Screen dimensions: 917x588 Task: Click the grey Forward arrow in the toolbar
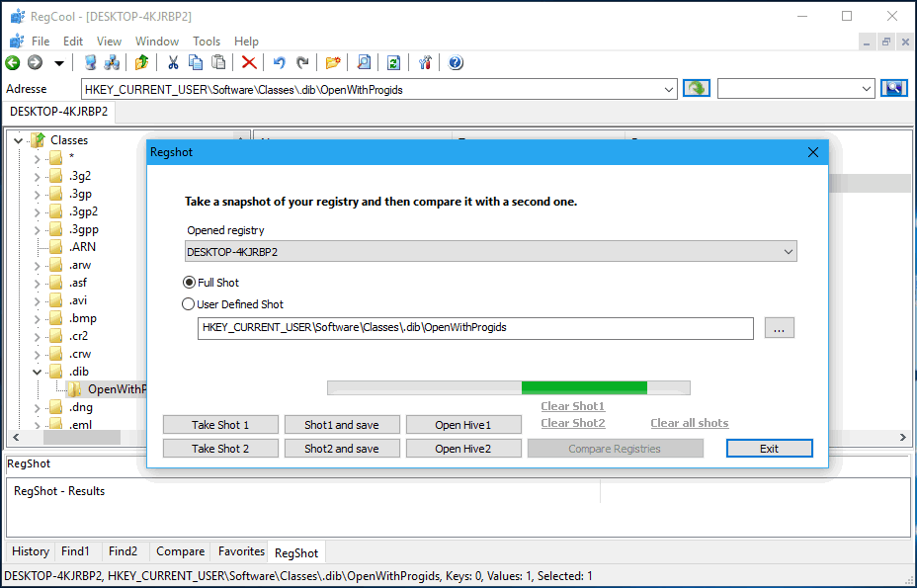[x=36, y=62]
